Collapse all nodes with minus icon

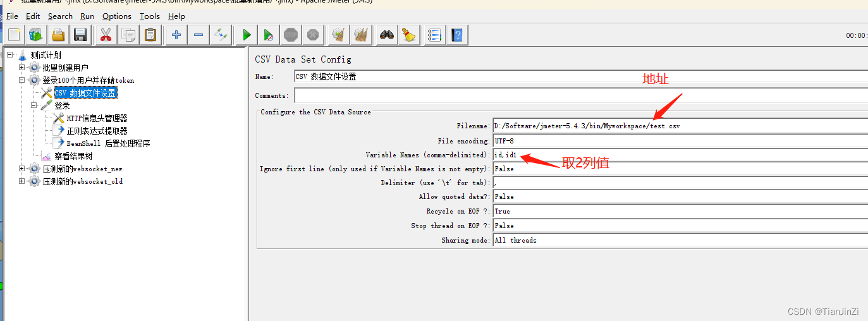coord(199,35)
